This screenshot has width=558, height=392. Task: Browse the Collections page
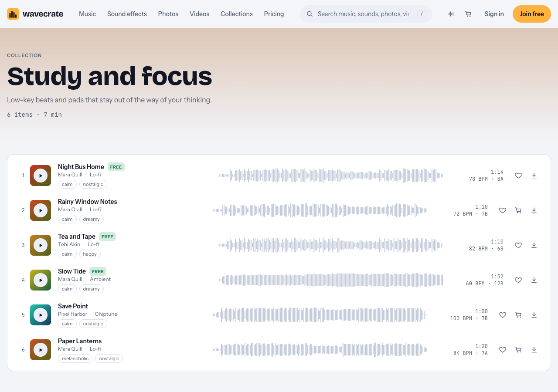coord(237,14)
